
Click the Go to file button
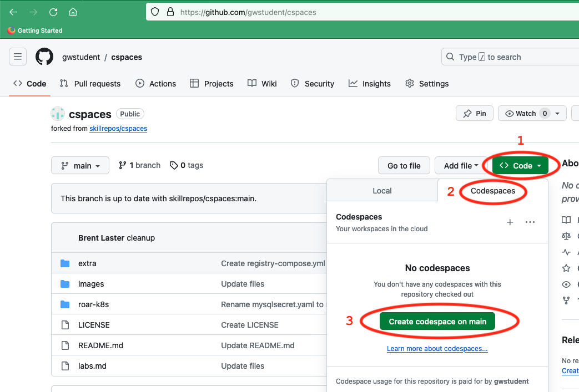coord(404,166)
